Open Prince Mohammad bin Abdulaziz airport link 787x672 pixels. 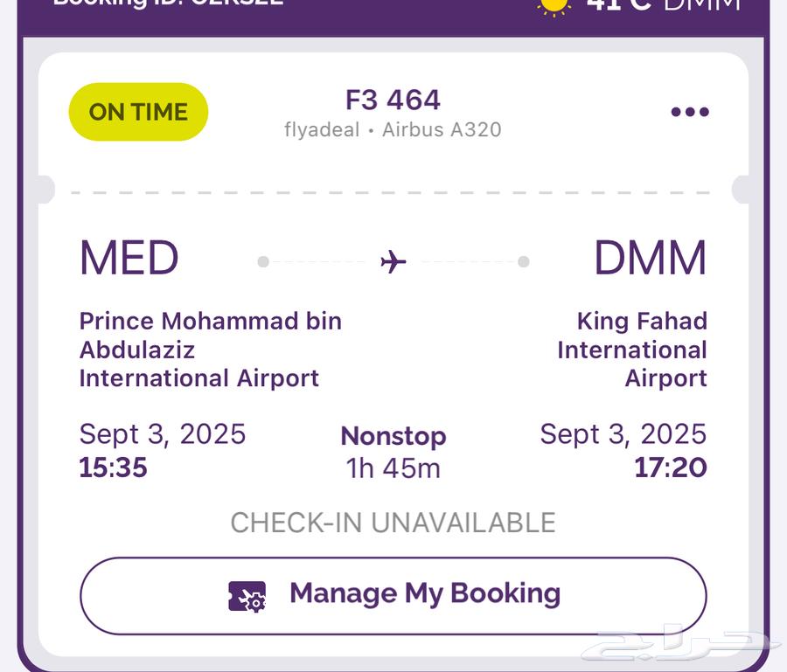[210, 349]
